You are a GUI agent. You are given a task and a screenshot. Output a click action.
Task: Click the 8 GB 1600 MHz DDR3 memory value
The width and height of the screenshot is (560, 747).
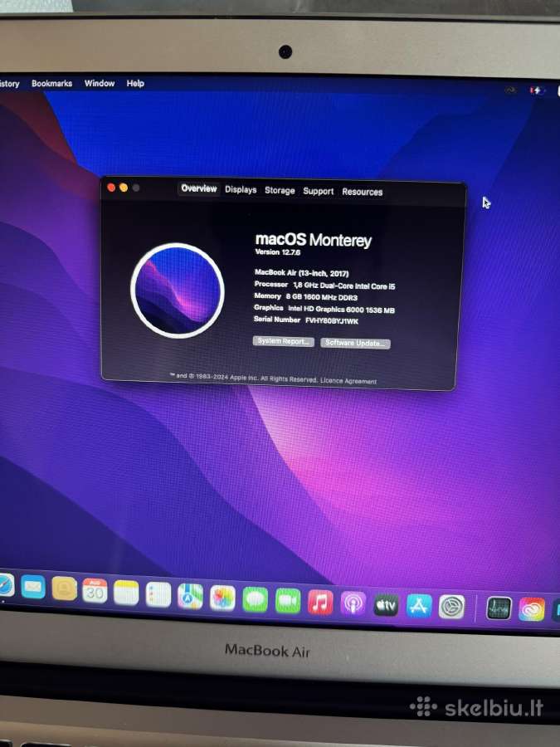(321, 297)
